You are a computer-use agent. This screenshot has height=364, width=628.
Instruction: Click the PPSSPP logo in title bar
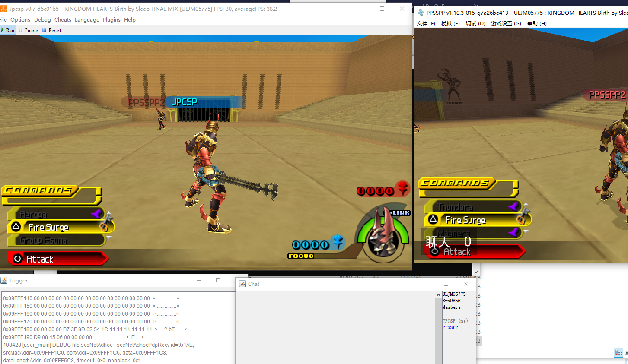coord(421,13)
